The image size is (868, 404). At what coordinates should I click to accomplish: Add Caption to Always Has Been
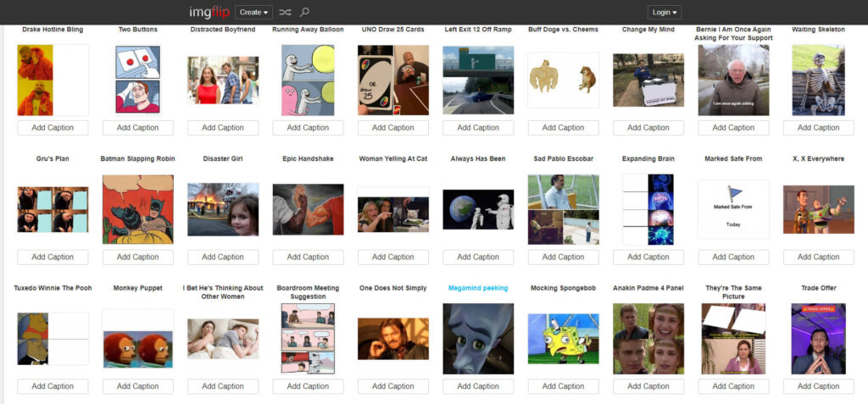coord(478,257)
